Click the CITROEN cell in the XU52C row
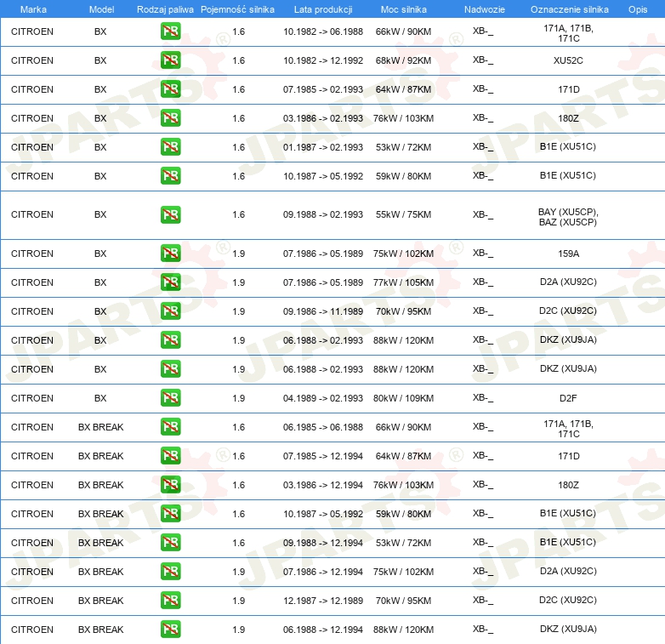 [x=32, y=60]
